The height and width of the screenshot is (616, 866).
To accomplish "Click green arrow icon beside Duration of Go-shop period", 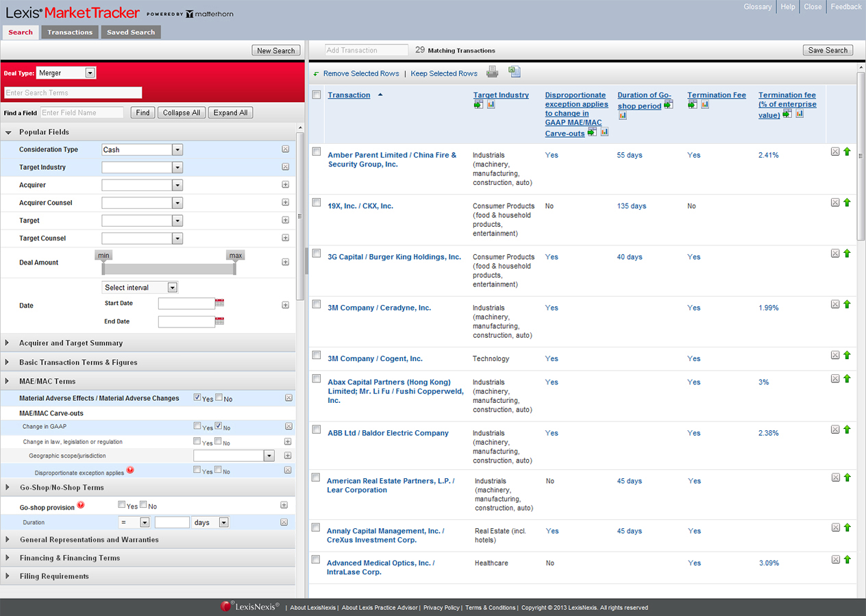I will coord(669,104).
